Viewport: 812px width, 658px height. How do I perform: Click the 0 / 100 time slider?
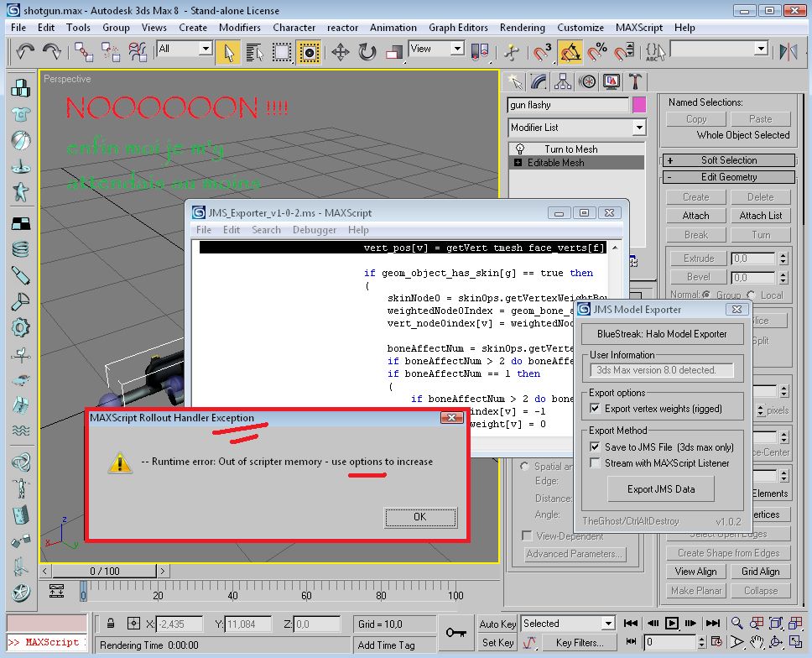pyautogui.click(x=105, y=571)
